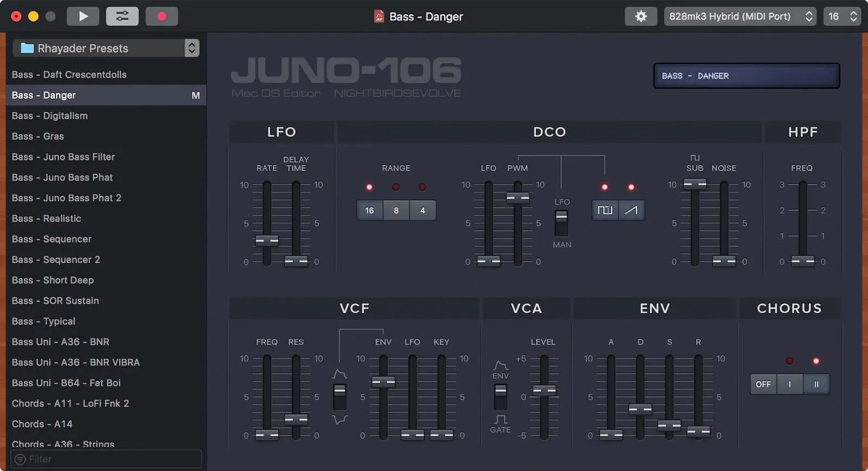Click the Bass - Danger document icon in the title bar

(x=379, y=16)
